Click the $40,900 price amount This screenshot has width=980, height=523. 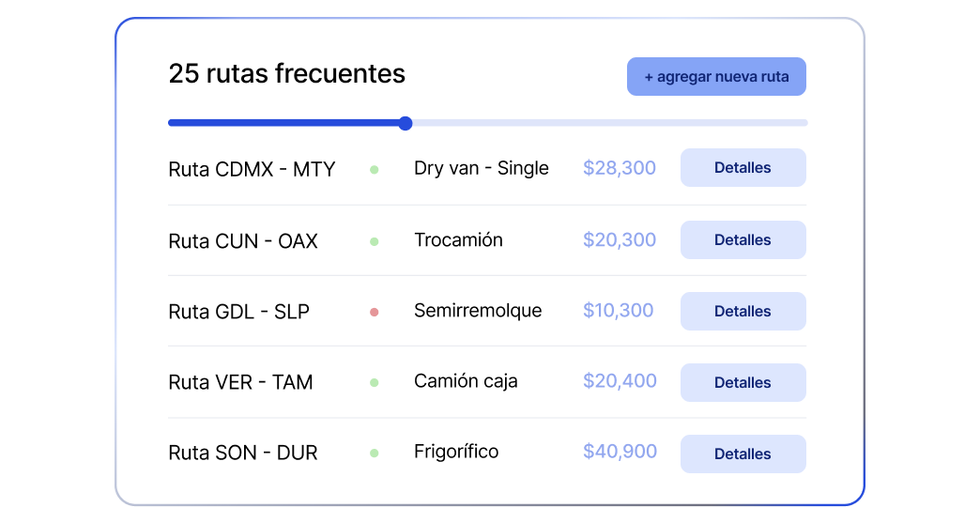(x=620, y=451)
